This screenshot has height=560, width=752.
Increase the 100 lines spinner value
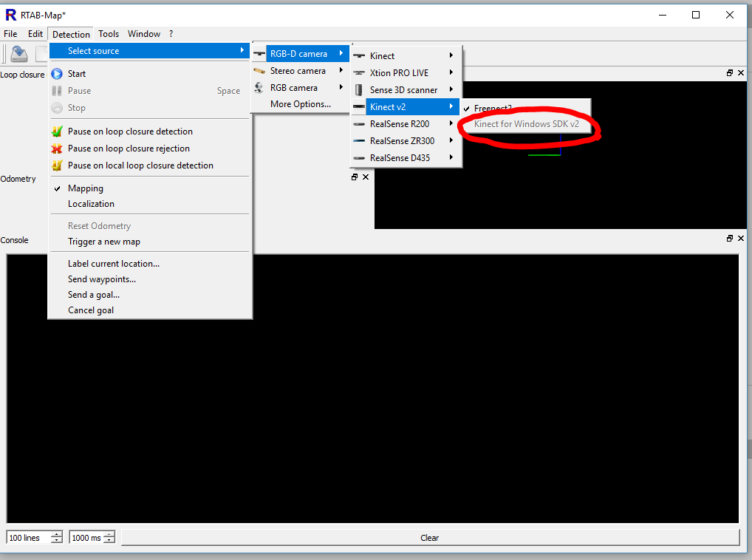tap(57, 535)
